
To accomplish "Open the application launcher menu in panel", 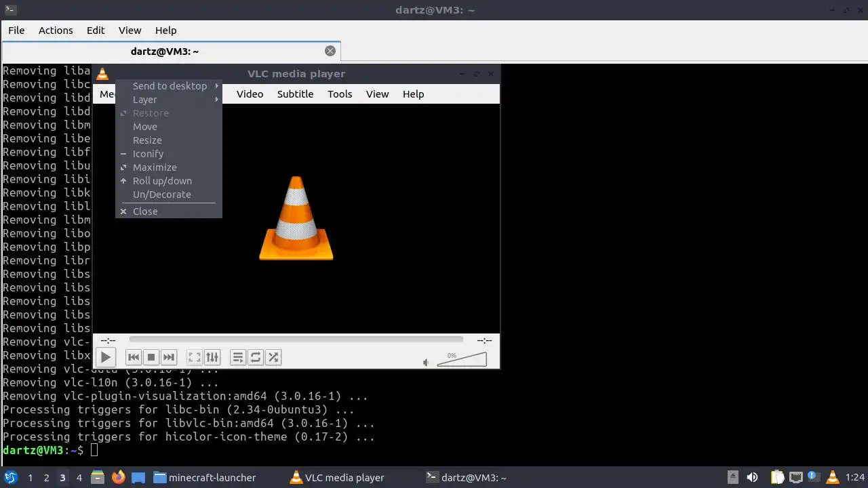I will pyautogui.click(x=10, y=477).
